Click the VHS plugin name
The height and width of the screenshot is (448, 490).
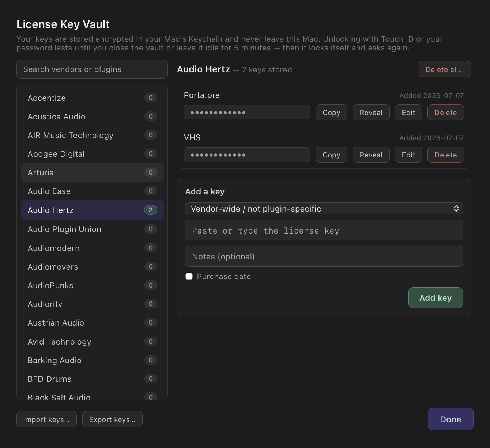pos(192,137)
